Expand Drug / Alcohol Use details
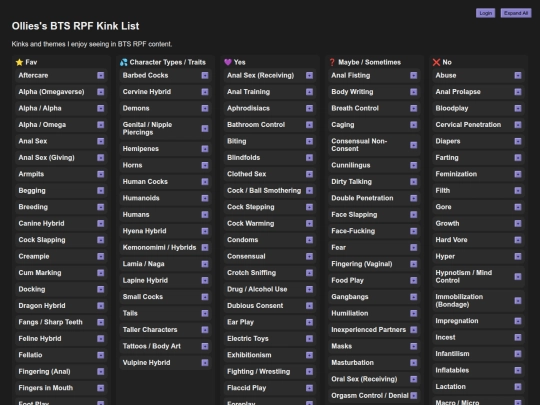This screenshot has height=405, width=540. tap(309, 289)
